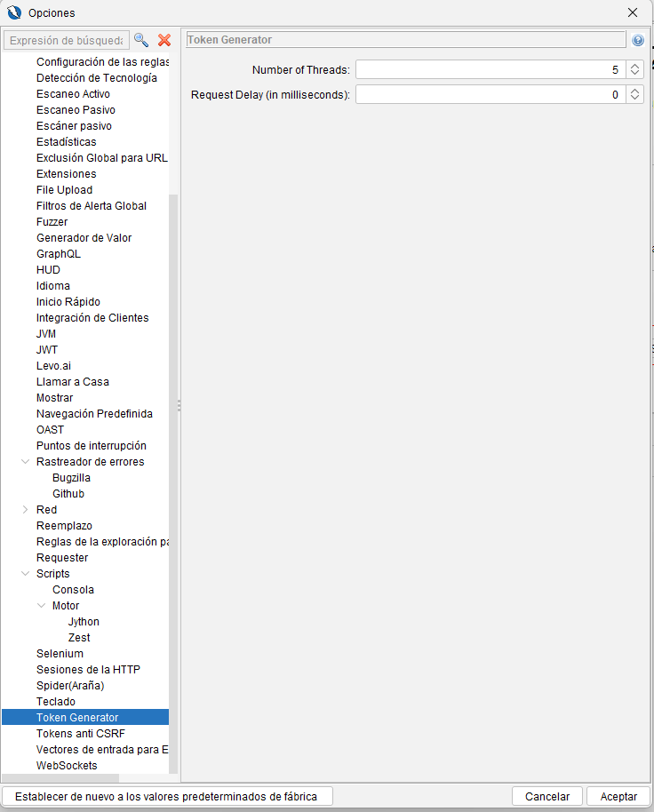
Task: Click the Request Delay input field
Action: point(489,94)
